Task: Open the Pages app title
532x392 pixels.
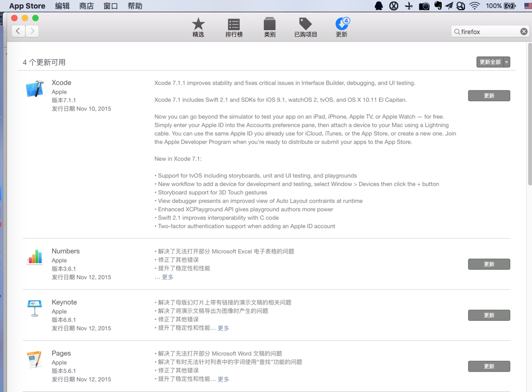Action: 61,353
